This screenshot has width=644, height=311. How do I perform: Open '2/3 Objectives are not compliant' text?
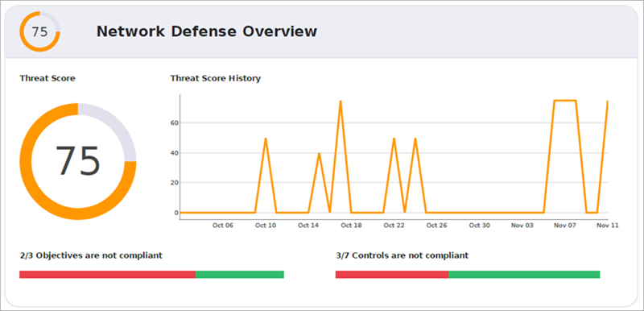pos(91,255)
